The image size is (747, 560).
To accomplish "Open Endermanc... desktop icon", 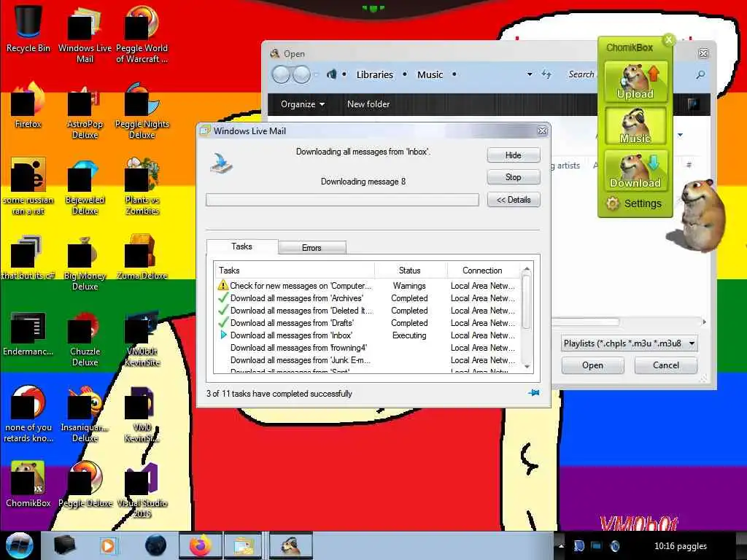I will [x=28, y=333].
